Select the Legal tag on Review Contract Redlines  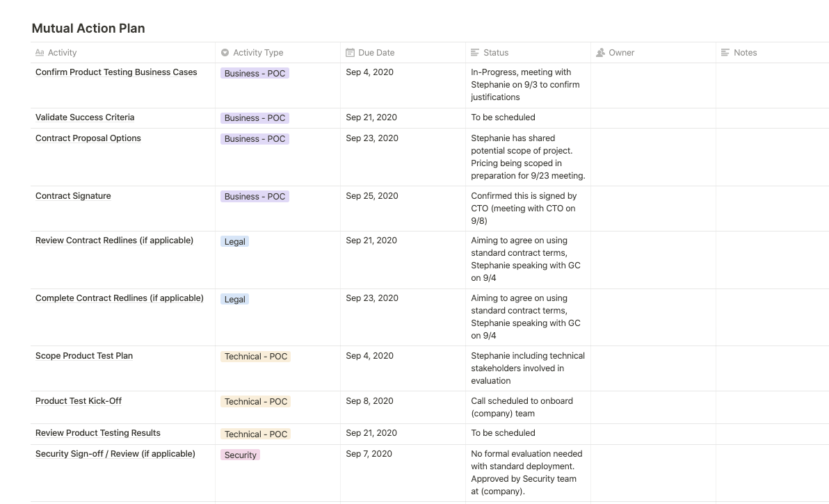tap(235, 242)
